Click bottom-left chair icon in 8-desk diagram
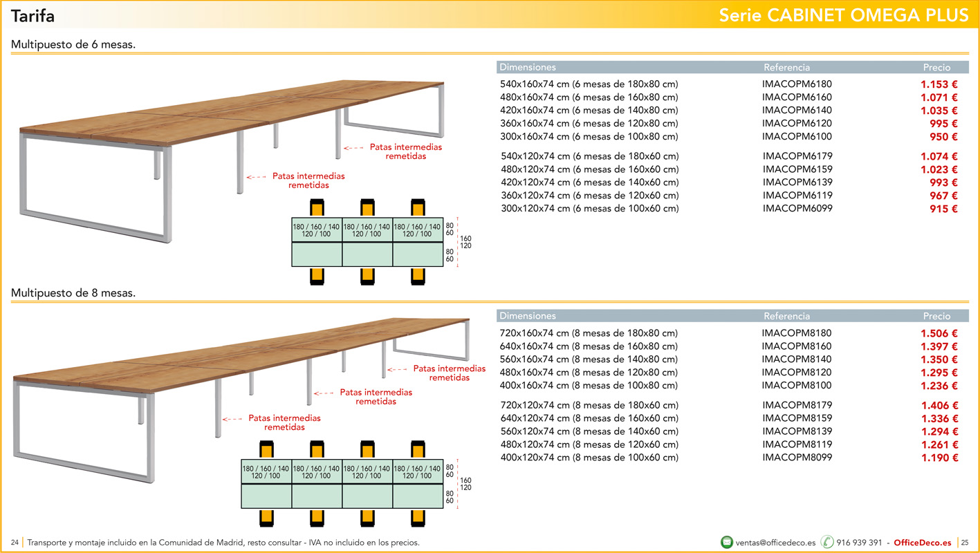 point(266,518)
